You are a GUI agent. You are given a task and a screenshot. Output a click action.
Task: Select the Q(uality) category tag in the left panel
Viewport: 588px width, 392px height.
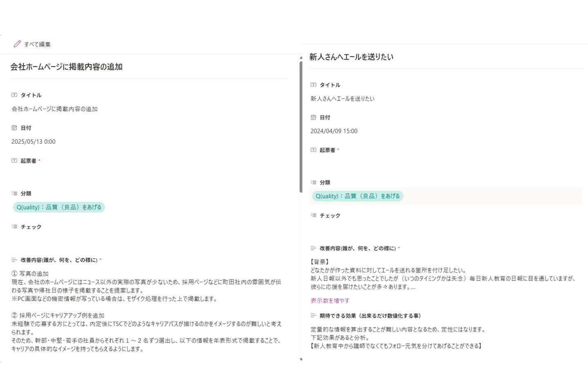(59, 207)
